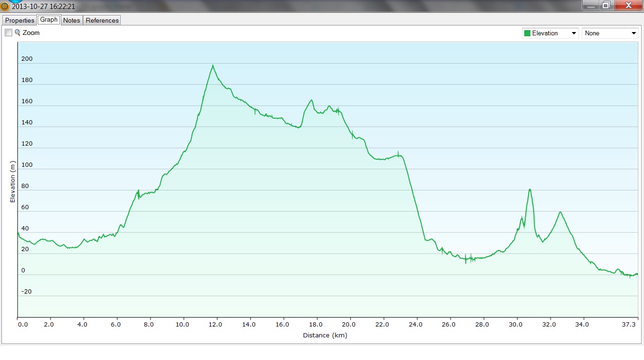Go to the References tab

(x=102, y=20)
